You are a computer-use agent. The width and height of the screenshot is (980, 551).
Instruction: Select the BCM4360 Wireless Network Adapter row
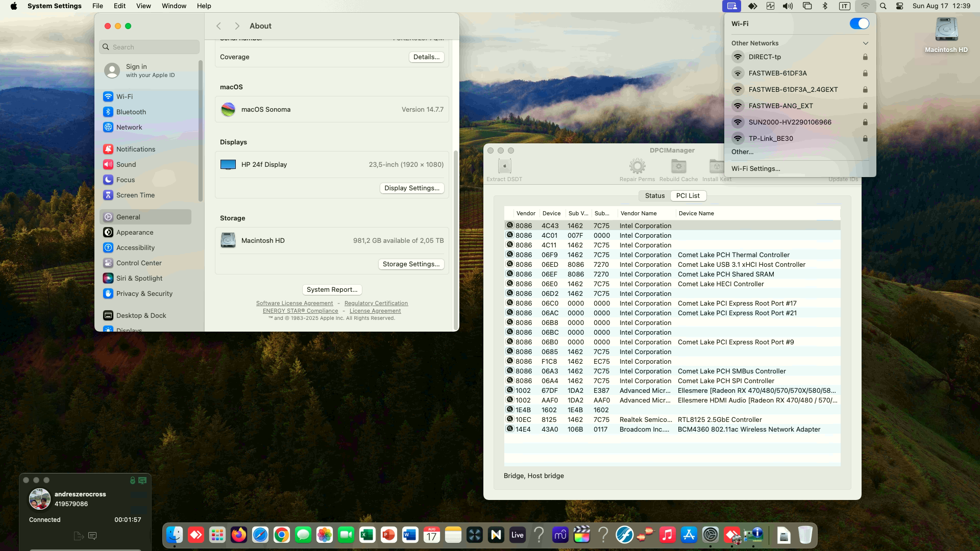point(672,430)
